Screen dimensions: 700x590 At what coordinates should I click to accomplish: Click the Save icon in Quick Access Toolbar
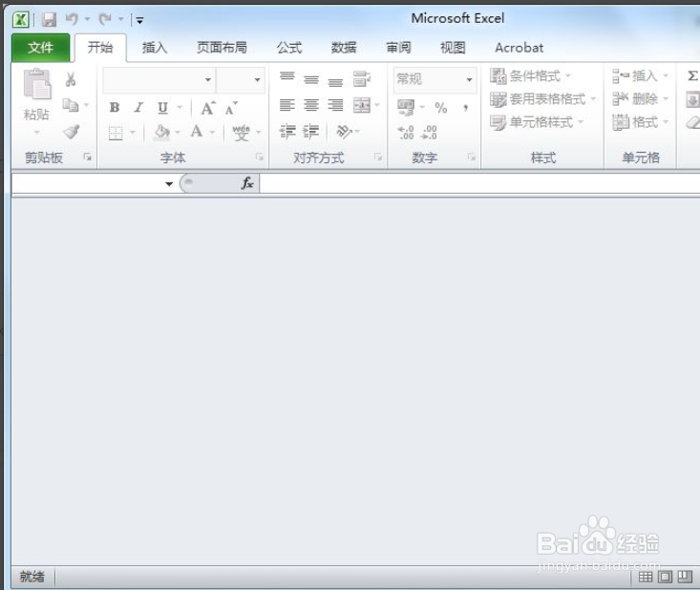coord(49,19)
